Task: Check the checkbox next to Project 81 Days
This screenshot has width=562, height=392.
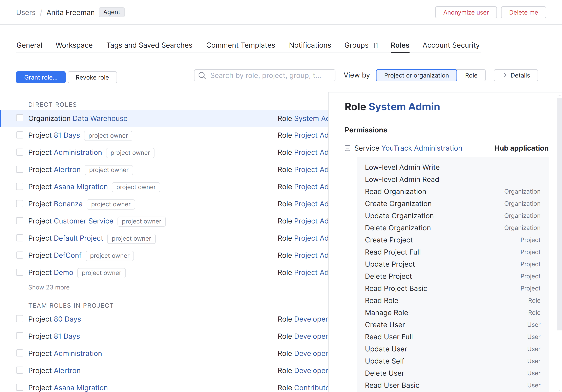Action: click(20, 135)
